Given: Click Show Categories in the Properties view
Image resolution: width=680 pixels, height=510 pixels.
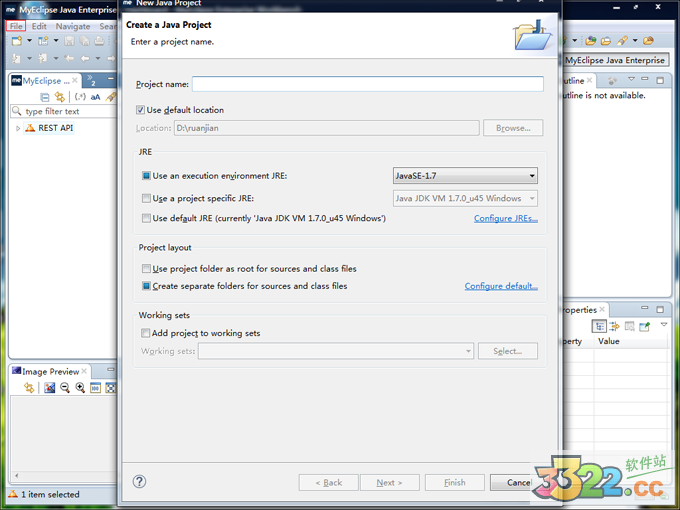Looking at the screenshot, I should coord(599,326).
